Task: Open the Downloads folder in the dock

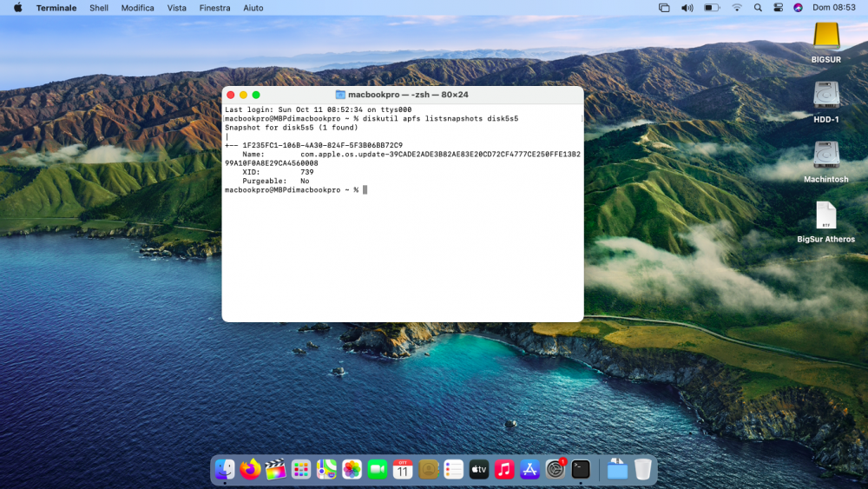Action: click(x=617, y=470)
